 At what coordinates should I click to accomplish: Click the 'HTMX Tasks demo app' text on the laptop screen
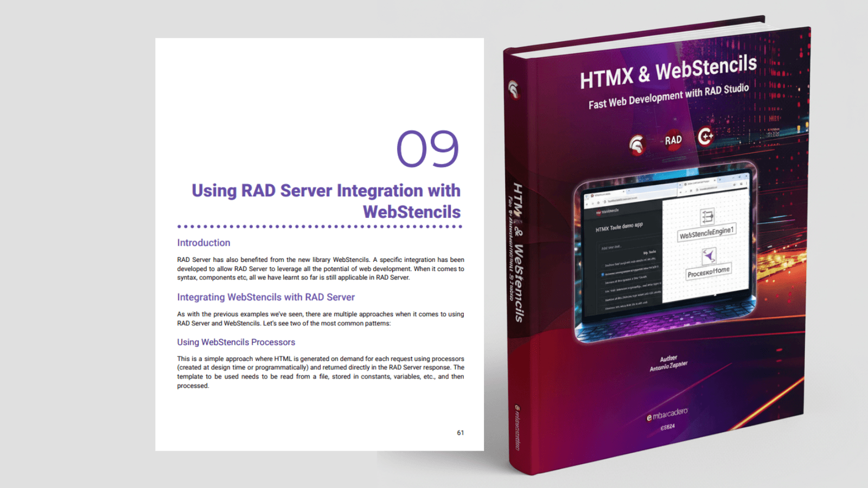(619, 227)
